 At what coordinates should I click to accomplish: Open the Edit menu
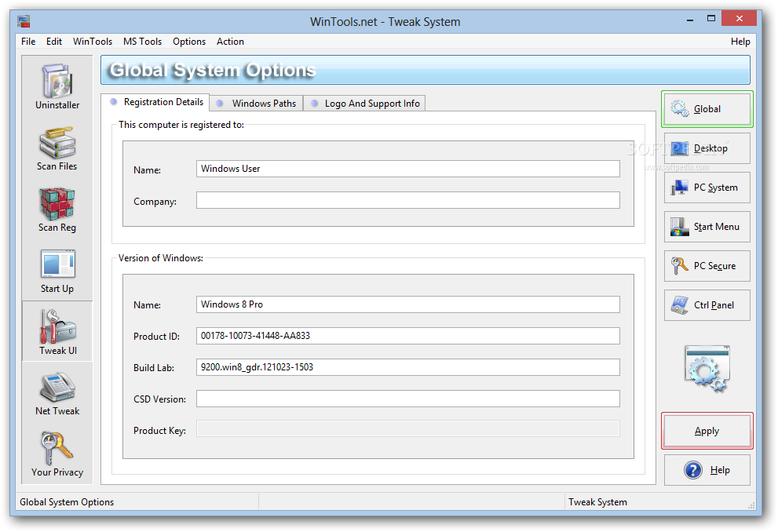click(54, 42)
